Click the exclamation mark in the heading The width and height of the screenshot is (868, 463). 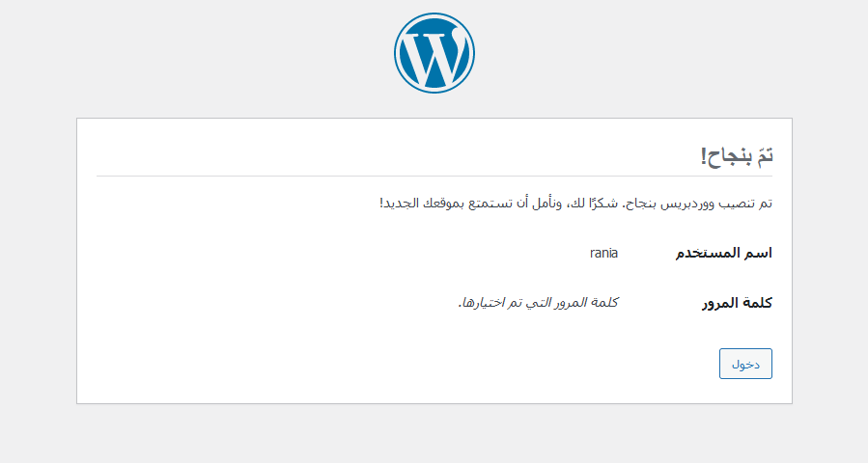click(x=706, y=154)
